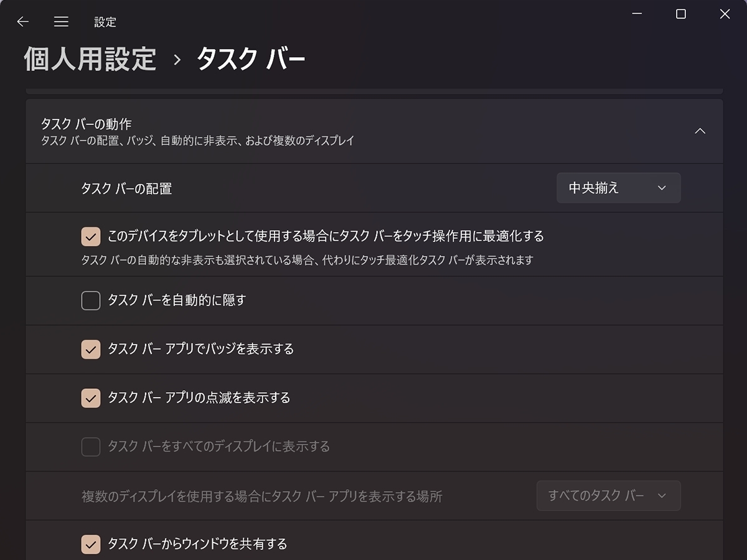Collapse the タスク バーの動作 section chevron

tap(700, 131)
